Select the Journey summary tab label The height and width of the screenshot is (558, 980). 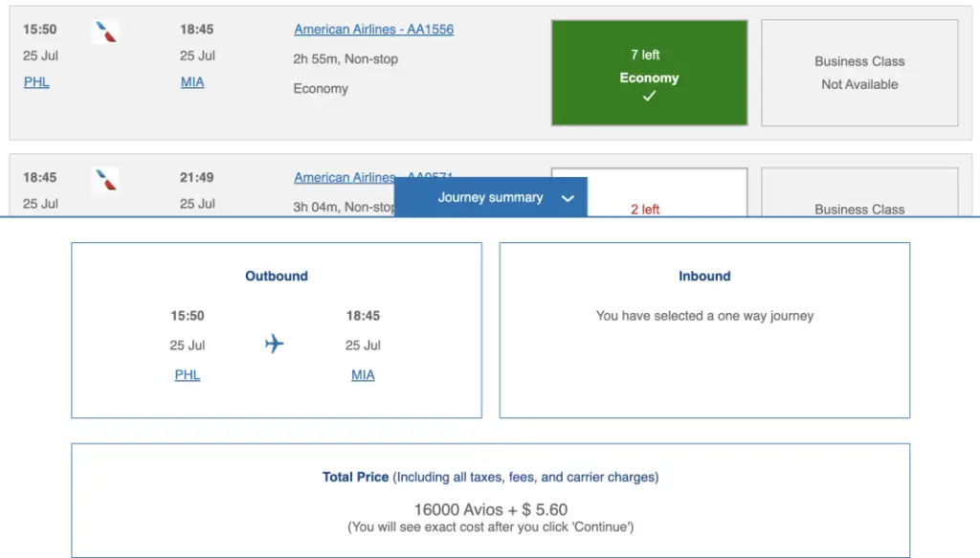(x=490, y=198)
